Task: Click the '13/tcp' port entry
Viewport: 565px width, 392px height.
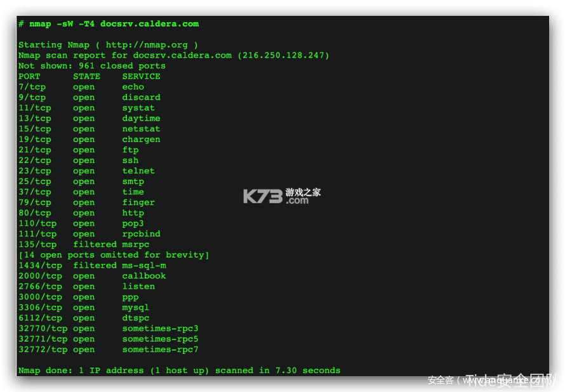Action: (35, 119)
